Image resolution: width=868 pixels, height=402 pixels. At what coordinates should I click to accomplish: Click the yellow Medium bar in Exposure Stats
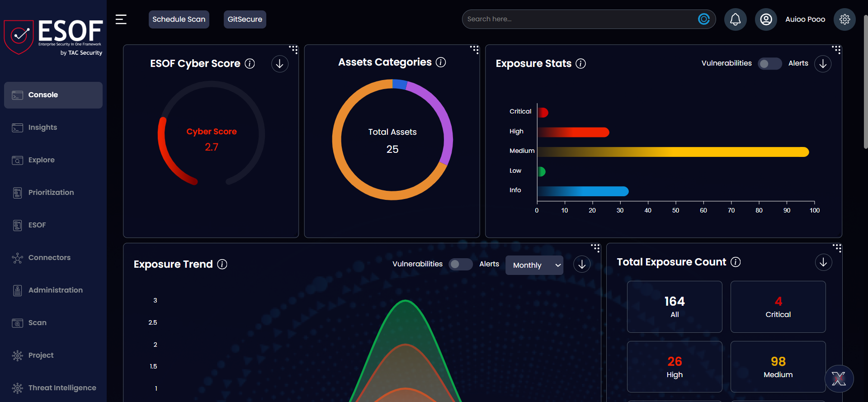[673, 152]
